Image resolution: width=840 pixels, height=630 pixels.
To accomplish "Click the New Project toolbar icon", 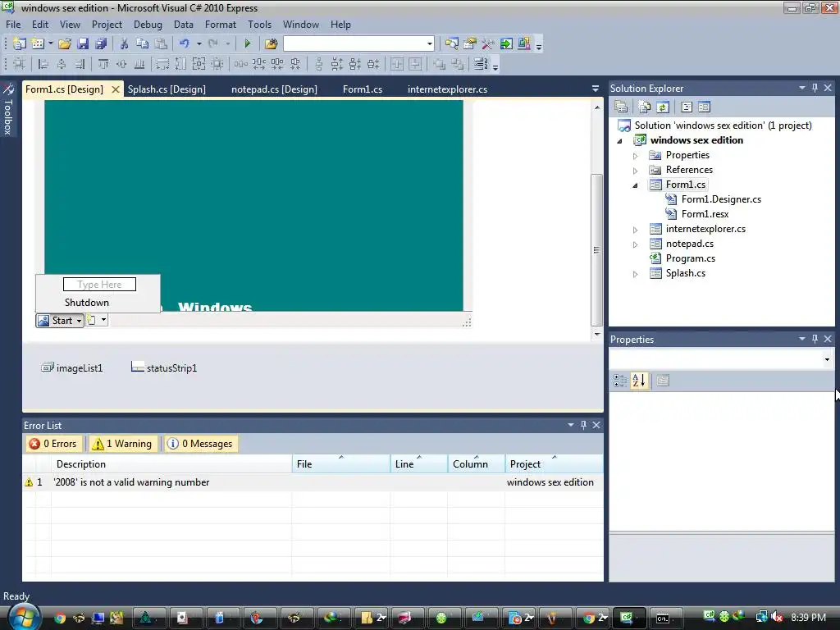I will pos(20,44).
